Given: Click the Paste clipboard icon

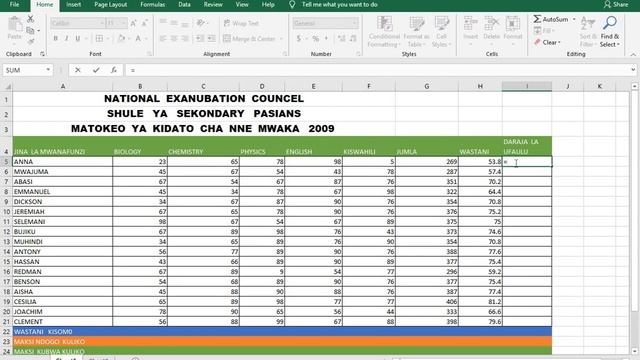Looking at the screenshot, I should coord(15,24).
